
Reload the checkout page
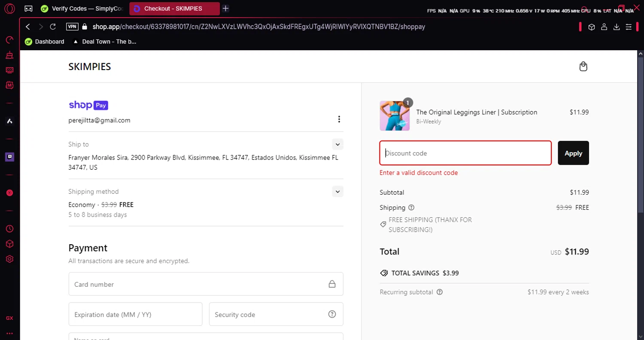coord(53,27)
